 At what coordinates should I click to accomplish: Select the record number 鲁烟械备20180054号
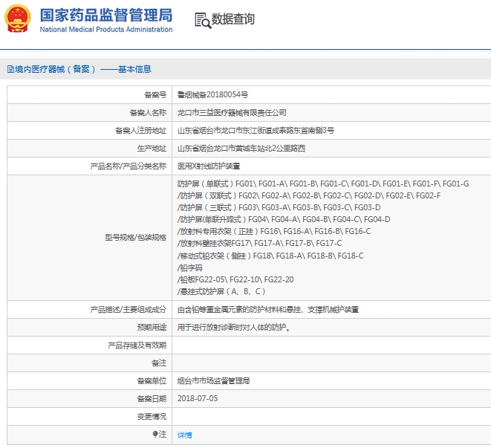pyautogui.click(x=212, y=94)
